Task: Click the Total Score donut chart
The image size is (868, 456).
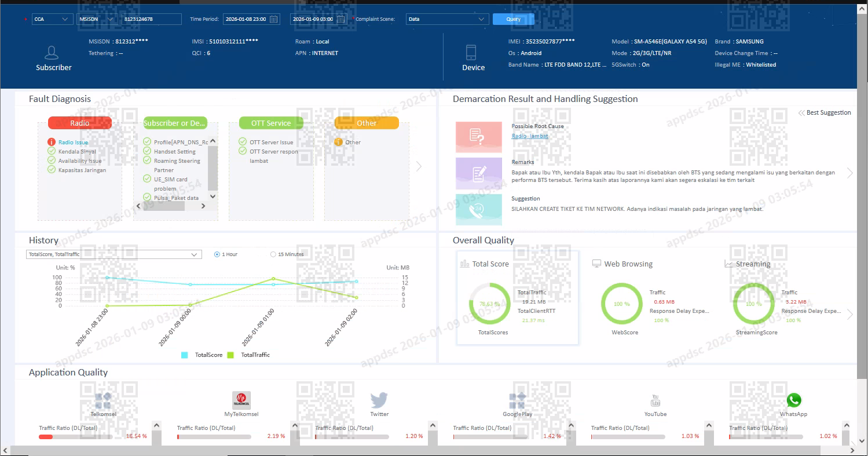Action: tap(490, 304)
